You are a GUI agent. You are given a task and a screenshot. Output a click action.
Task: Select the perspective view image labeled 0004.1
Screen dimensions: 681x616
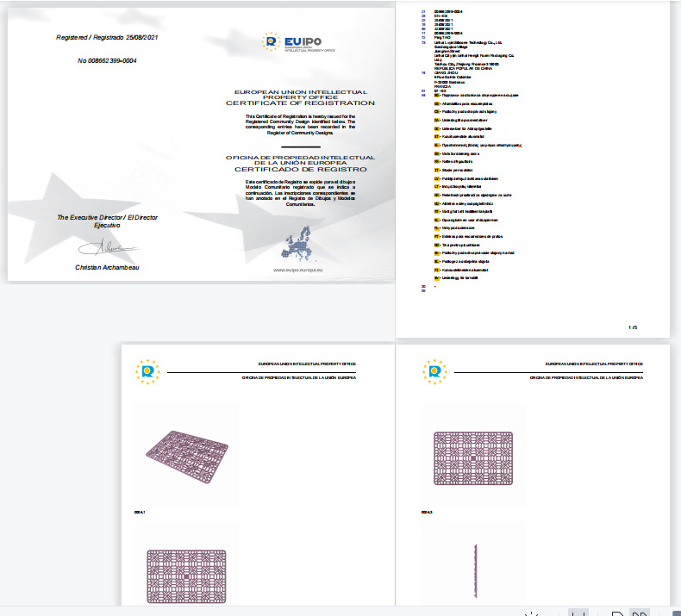pos(187,455)
